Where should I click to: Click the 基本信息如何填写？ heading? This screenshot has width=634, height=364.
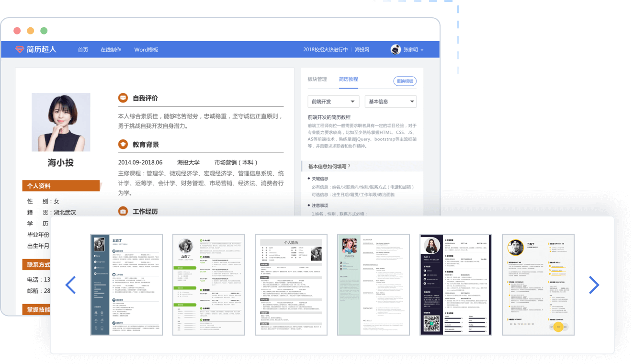click(x=329, y=167)
